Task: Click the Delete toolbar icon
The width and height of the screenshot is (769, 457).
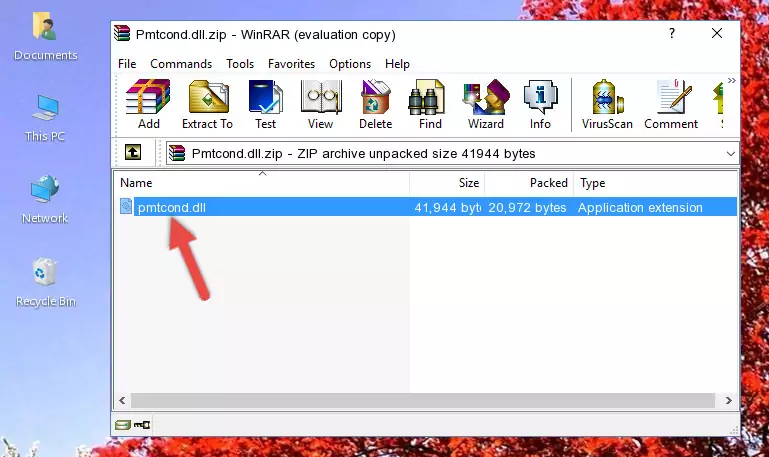Action: pyautogui.click(x=375, y=104)
